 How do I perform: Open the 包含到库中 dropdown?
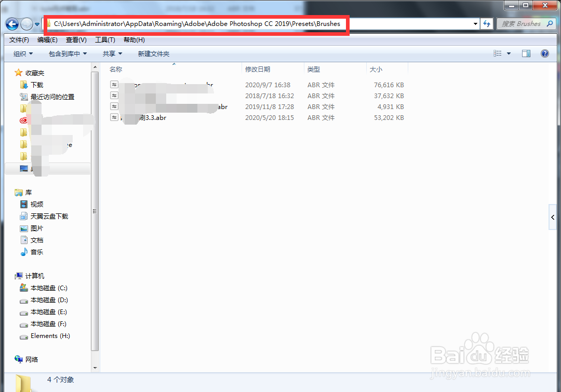coord(68,53)
